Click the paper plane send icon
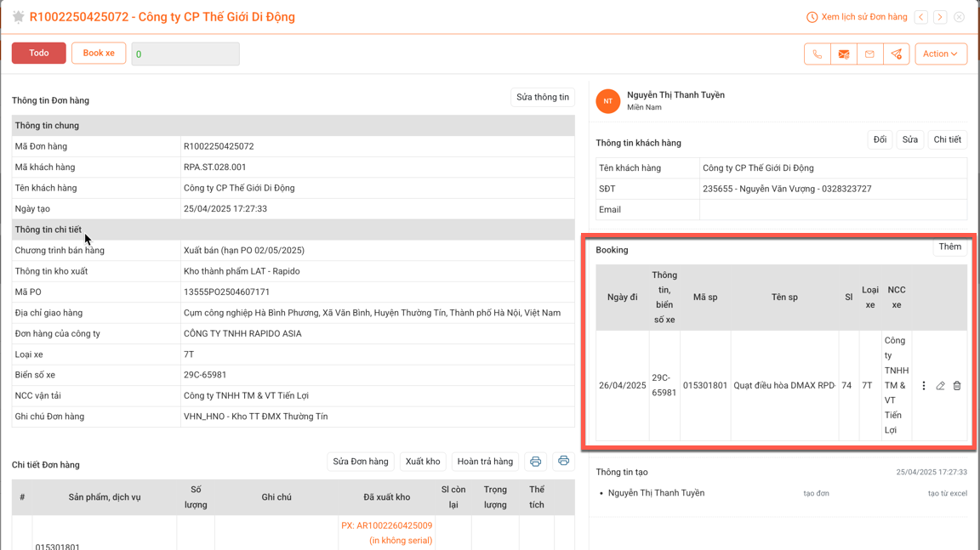This screenshot has height=550, width=980. coord(897,54)
